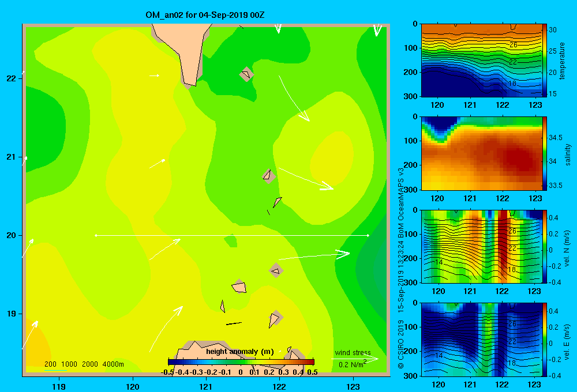Click the 'vel. E (m/s)' axis label
The width and height of the screenshot is (577, 392).
pos(567,341)
